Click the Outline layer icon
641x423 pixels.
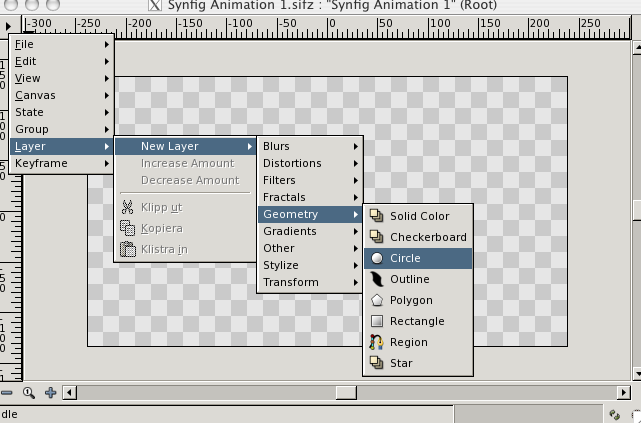point(377,279)
